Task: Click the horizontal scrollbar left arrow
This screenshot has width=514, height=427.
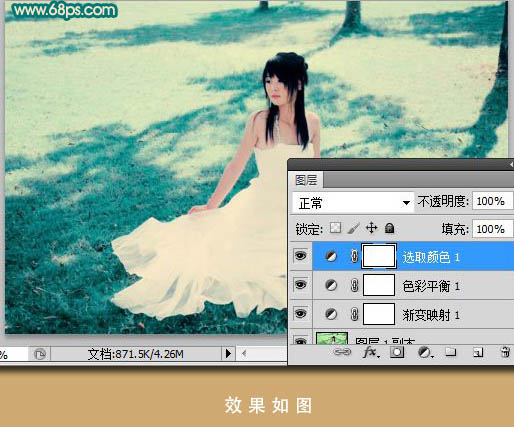Action: [244, 353]
